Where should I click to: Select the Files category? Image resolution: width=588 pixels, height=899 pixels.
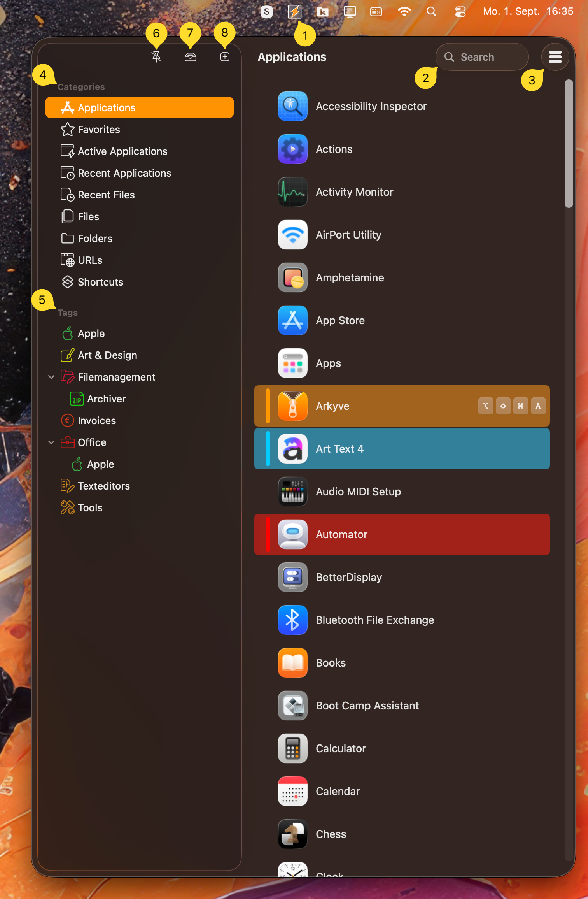coord(140,216)
